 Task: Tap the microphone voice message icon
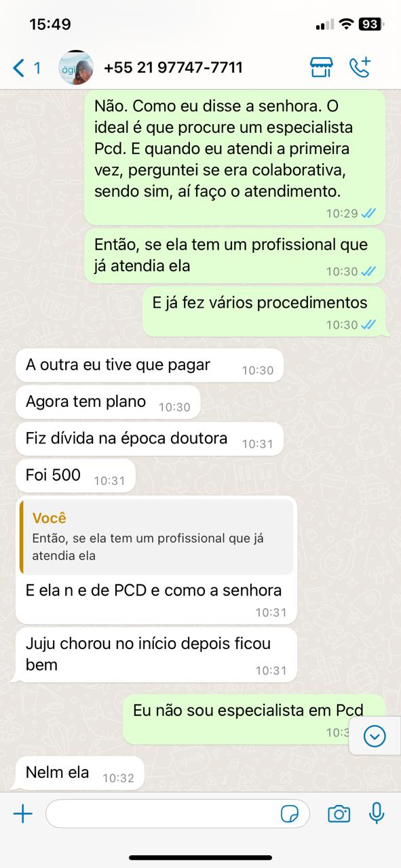(377, 814)
